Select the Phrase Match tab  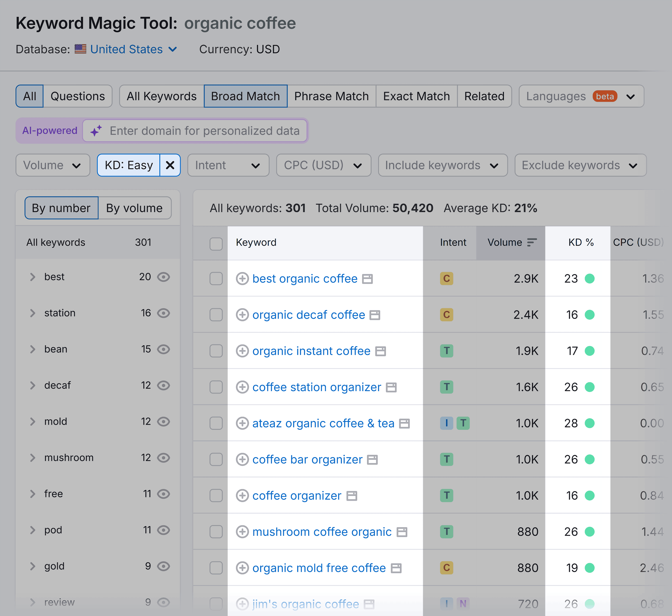tap(331, 96)
